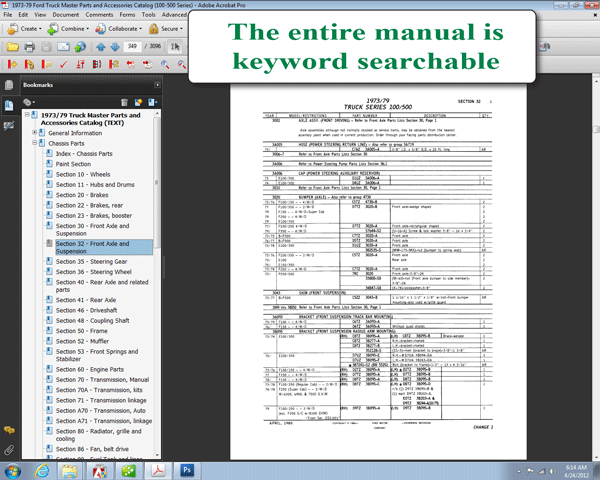600x480 pixels.
Task: Click the email envelope toolbar icon
Action: click(x=63, y=47)
